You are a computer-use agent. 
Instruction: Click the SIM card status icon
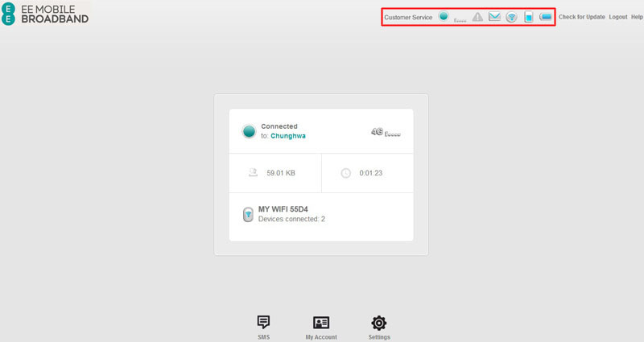[529, 17]
